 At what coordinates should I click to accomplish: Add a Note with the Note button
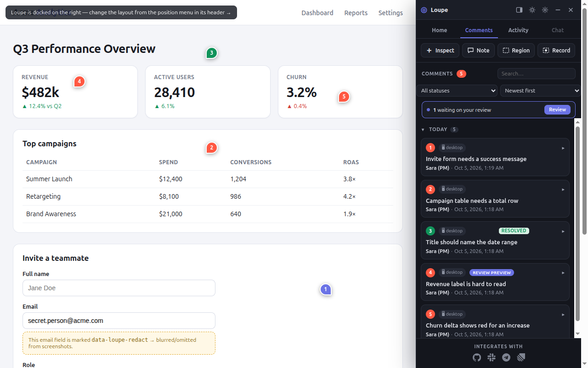point(478,51)
